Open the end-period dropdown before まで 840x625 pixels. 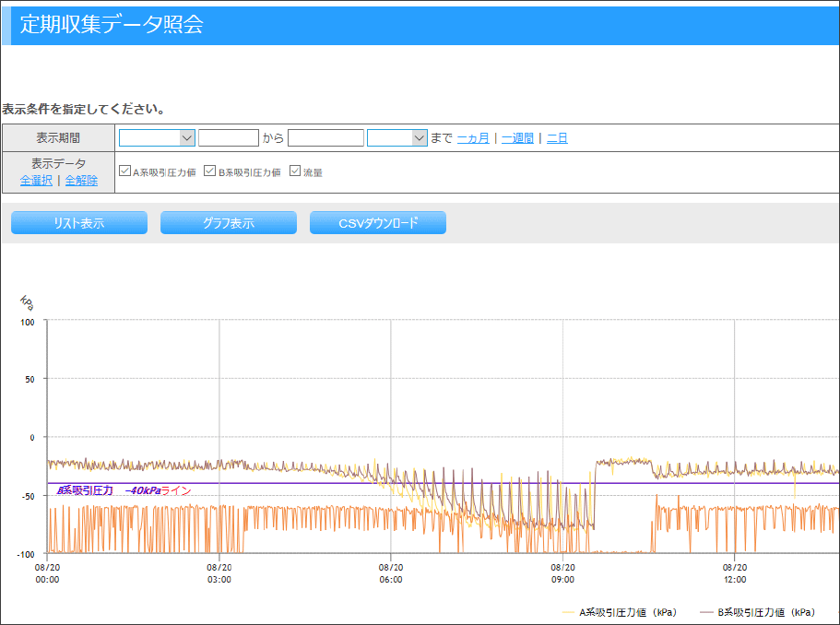coord(397,137)
